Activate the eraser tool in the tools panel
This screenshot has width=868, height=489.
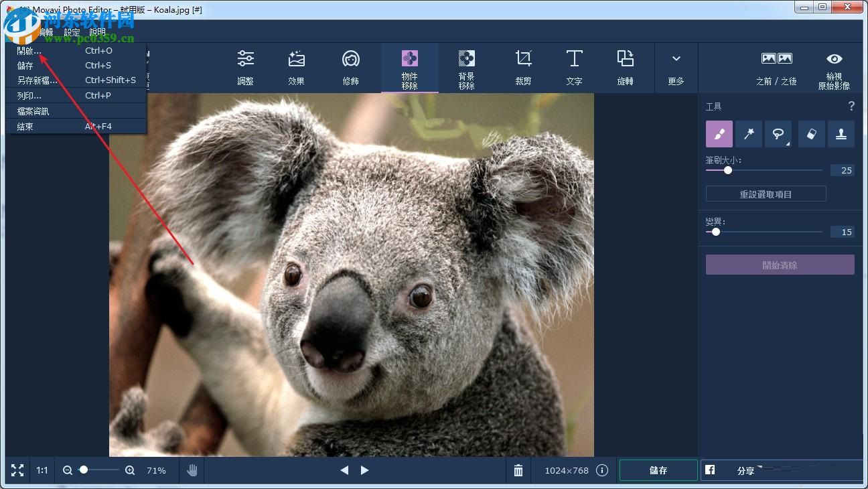click(811, 133)
